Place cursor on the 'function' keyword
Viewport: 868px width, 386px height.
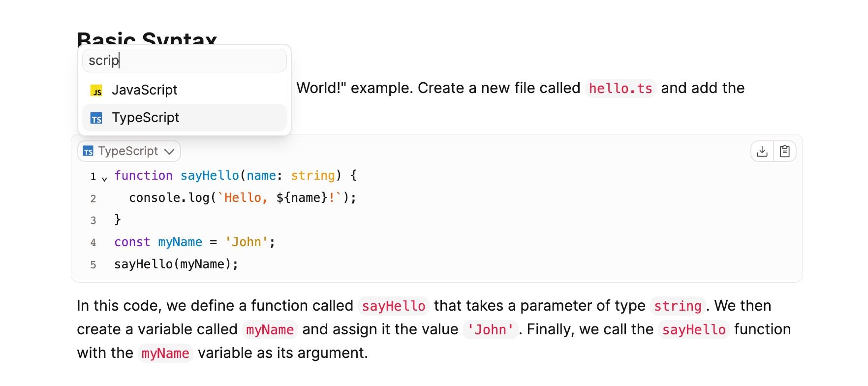[x=143, y=176]
